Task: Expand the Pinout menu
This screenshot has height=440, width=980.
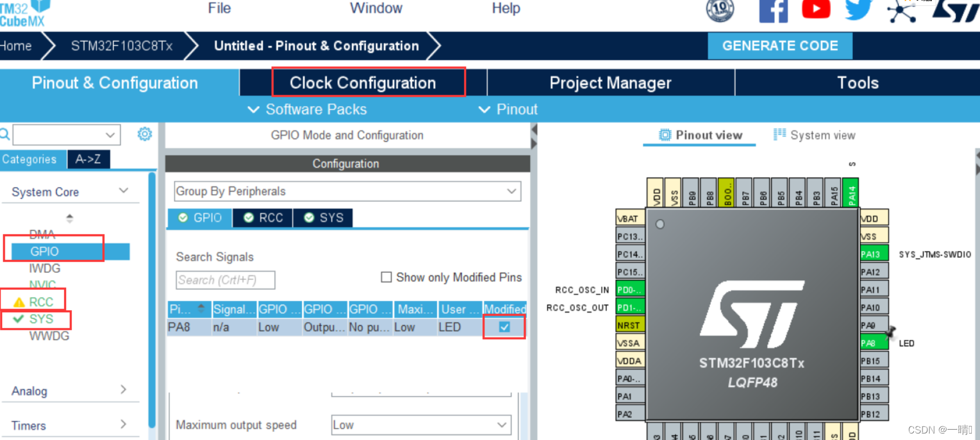Action: point(508,109)
